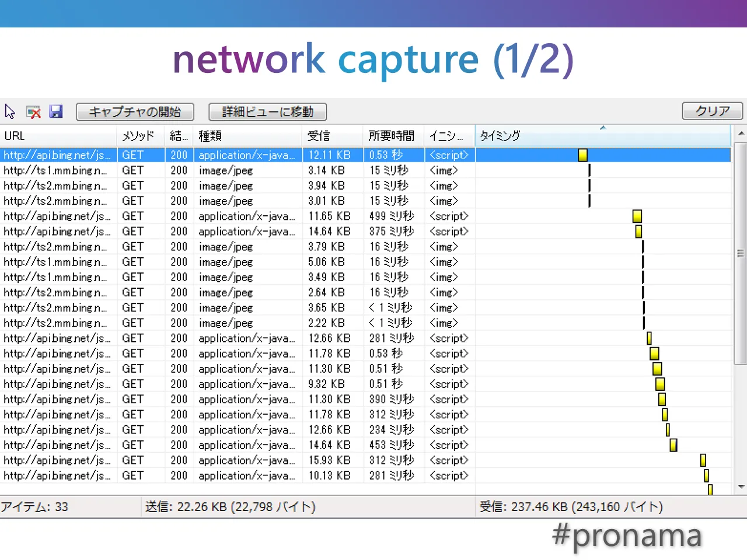747x560 pixels.
Task: Select the row with 5.06 KB received
Action: (x=365, y=262)
